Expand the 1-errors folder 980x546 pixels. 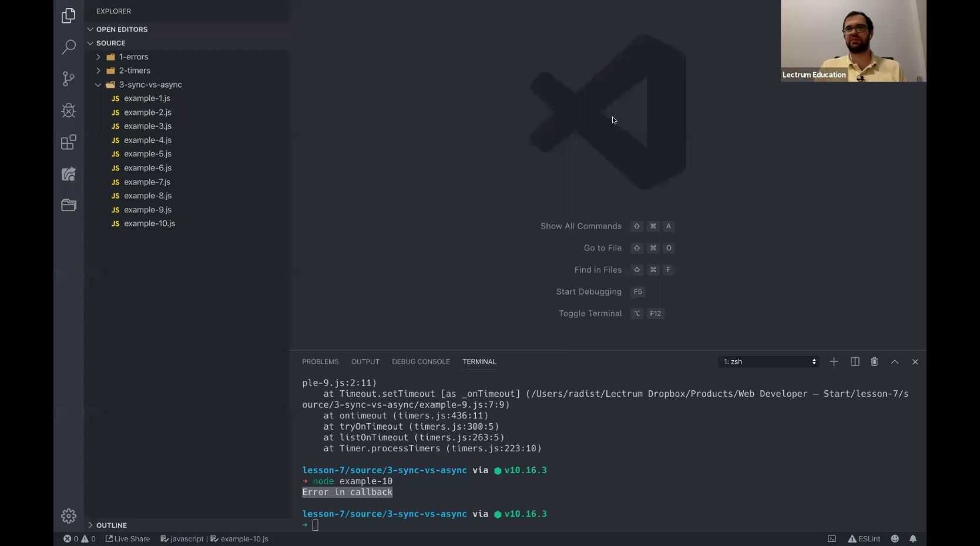tap(187, 57)
